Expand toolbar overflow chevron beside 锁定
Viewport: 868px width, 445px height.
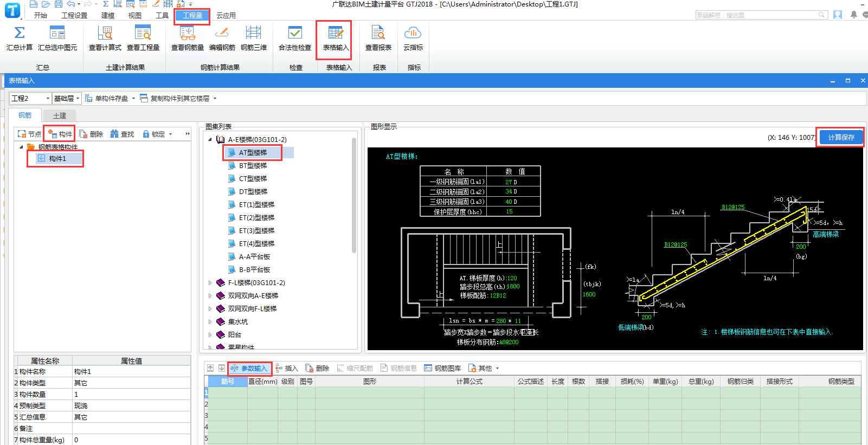pos(188,134)
